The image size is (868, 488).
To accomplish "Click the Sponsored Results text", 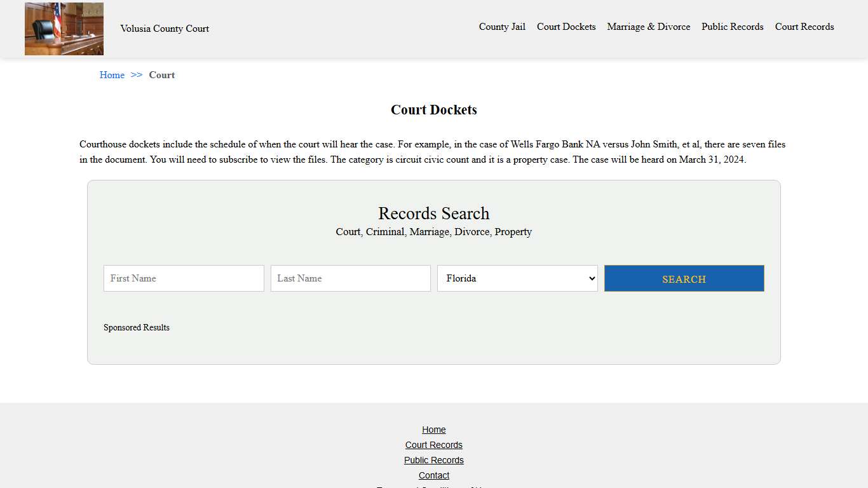I will point(137,327).
